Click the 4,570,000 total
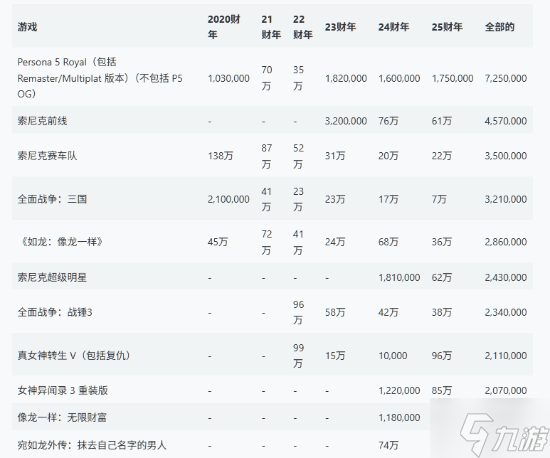Screen dimensions: 550x458 (506, 121)
